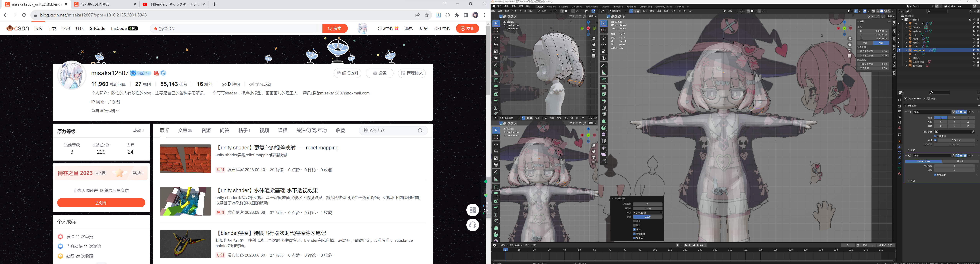Pick the Add Cube tool in the large back-view viewport
The height and width of the screenshot is (264, 980).
pos(604,80)
